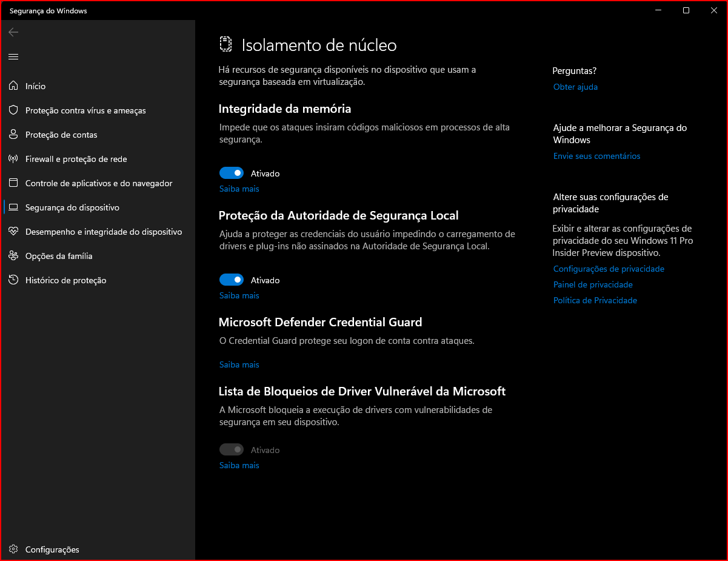
Task: Click Saiba mais under Autoridade de Segurança Local
Action: [x=239, y=295]
